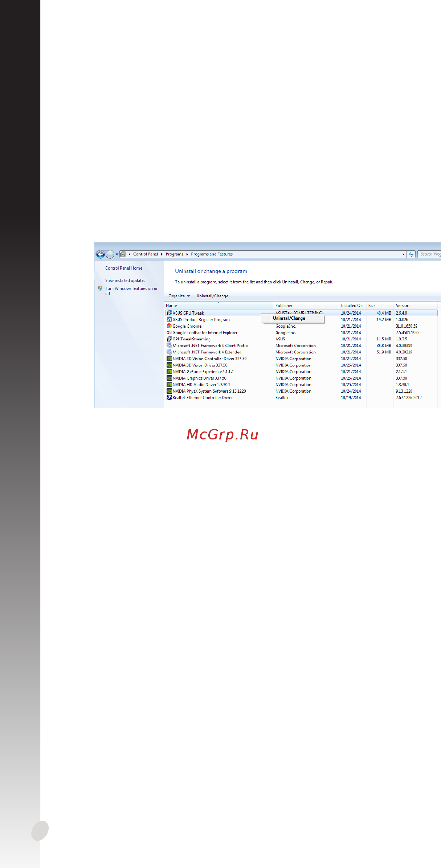This screenshot has height=868, width=441.
Task: Click the 10/19/2014 installed date
Action: click(x=351, y=398)
